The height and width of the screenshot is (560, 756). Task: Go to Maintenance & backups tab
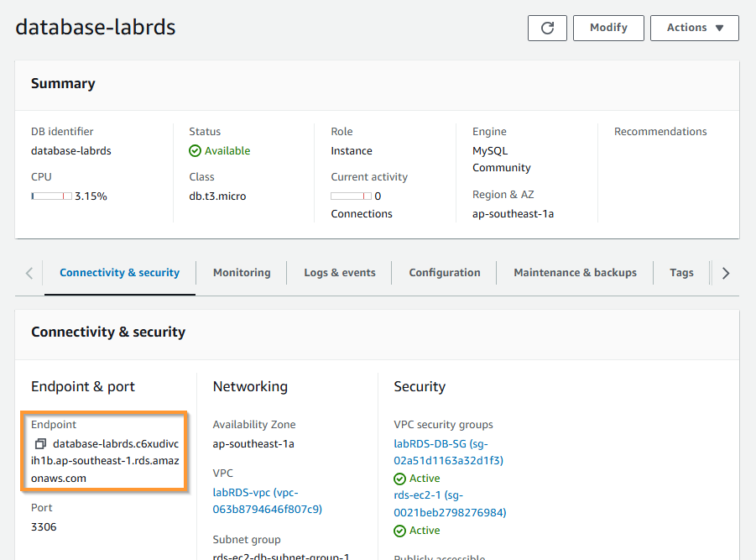575,273
